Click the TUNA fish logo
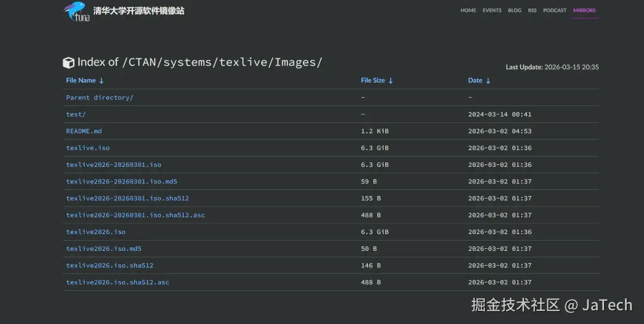The image size is (644, 324). 76,11
